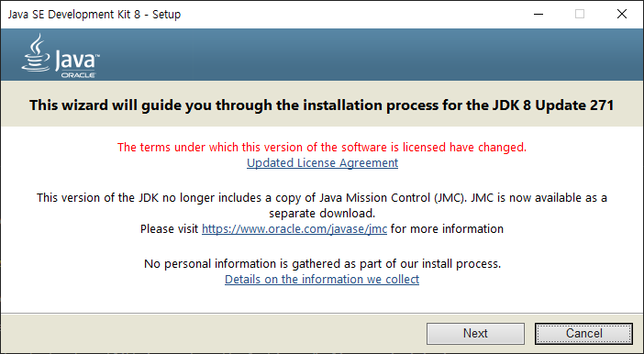Click the Java steaming coffee cup logo

[x=36, y=52]
